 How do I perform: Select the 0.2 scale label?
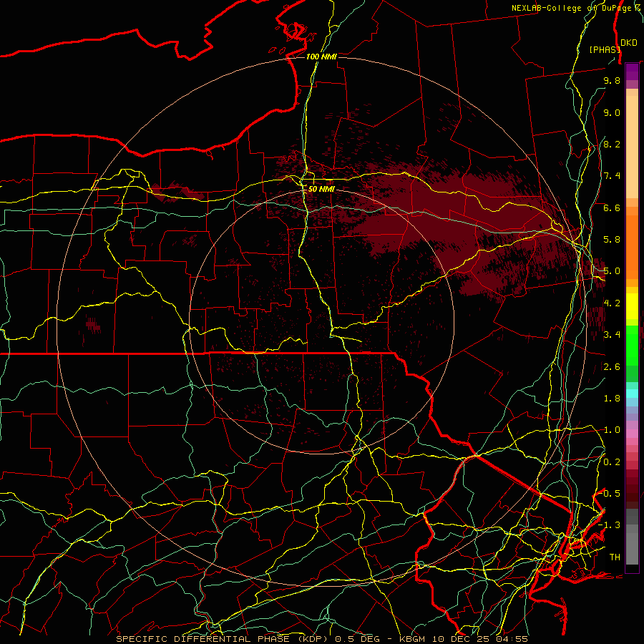pos(612,462)
